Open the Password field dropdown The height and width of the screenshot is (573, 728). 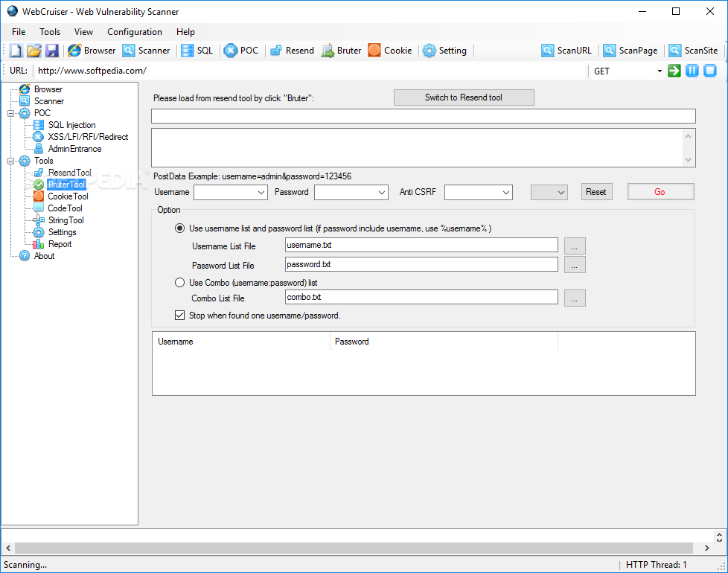point(382,192)
